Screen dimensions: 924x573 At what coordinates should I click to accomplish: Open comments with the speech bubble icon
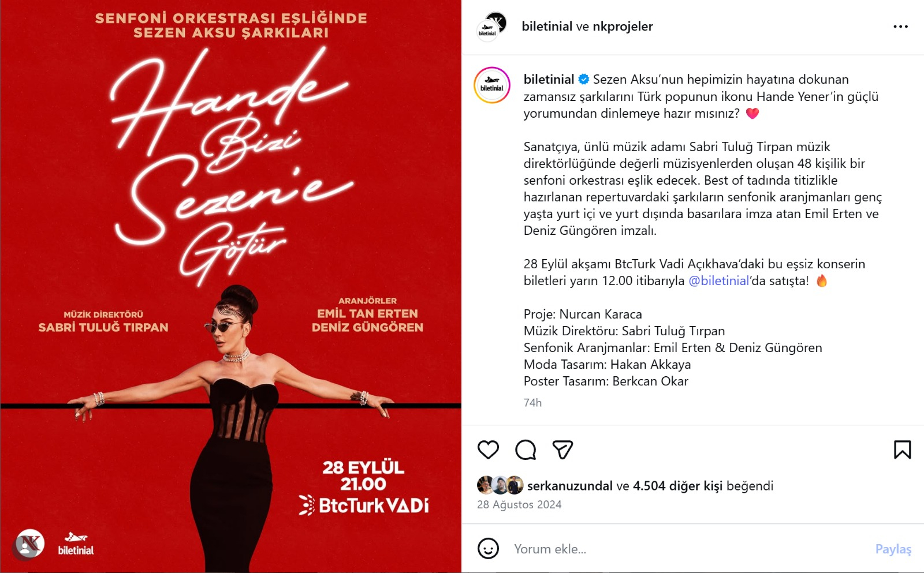coord(526,450)
